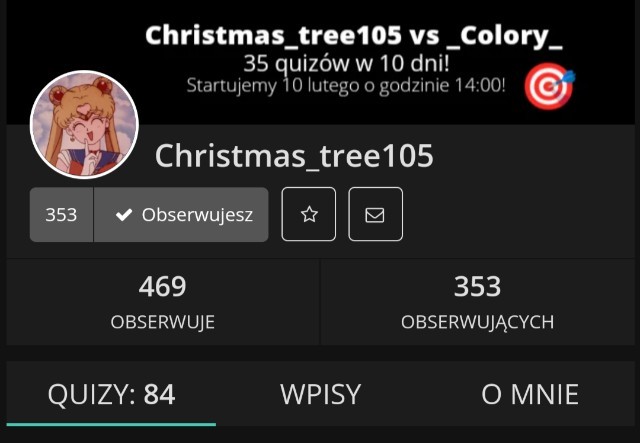
Task: Click the OBSERWUJĄCYCH label under 353
Action: 478,323
